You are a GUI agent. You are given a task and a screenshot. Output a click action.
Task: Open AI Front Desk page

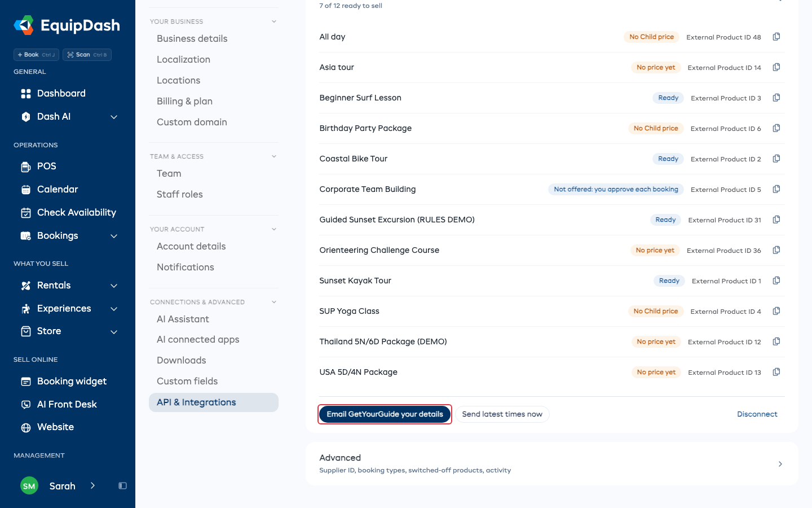pos(68,405)
